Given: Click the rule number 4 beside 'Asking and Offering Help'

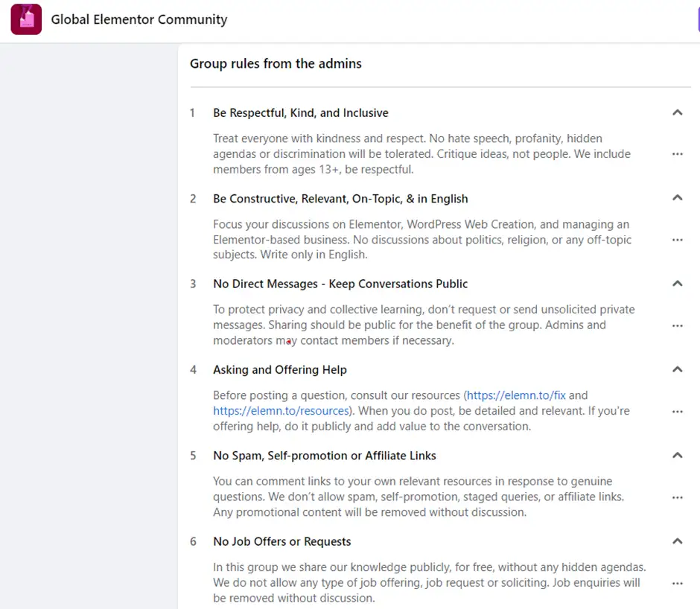Looking at the screenshot, I should click(x=193, y=369).
